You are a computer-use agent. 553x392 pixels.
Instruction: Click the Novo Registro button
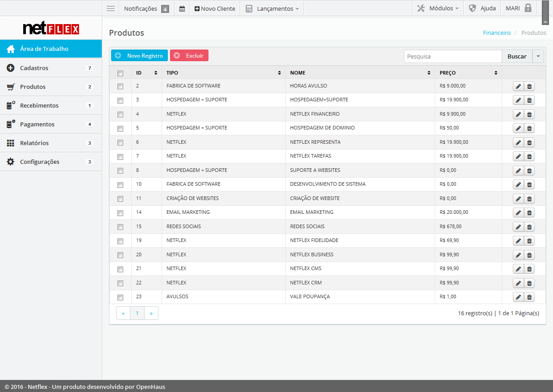tap(139, 56)
